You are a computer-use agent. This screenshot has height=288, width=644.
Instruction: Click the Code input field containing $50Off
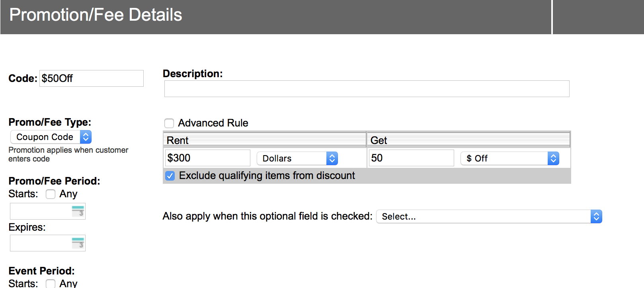(92, 78)
